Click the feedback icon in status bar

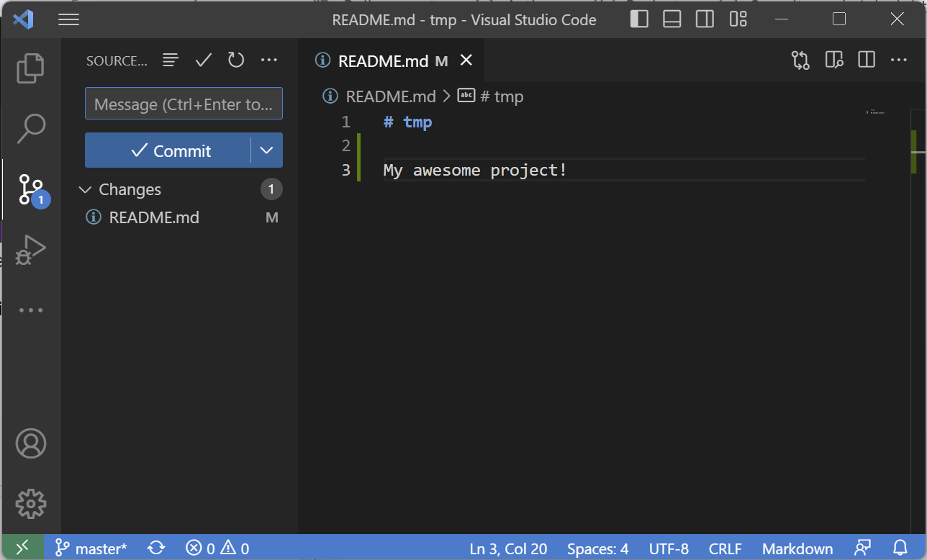[x=863, y=548]
